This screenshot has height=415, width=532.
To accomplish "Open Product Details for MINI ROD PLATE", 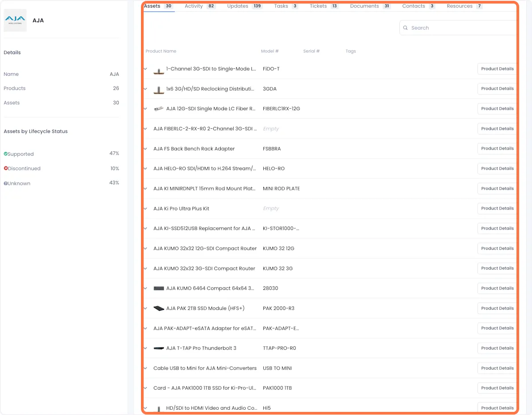I will click(x=497, y=189).
